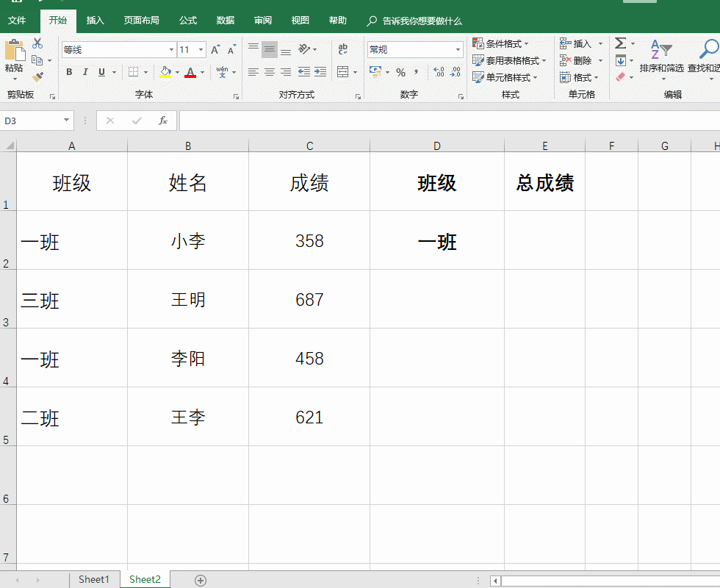Align text left
The height and width of the screenshot is (588, 720).
click(253, 72)
